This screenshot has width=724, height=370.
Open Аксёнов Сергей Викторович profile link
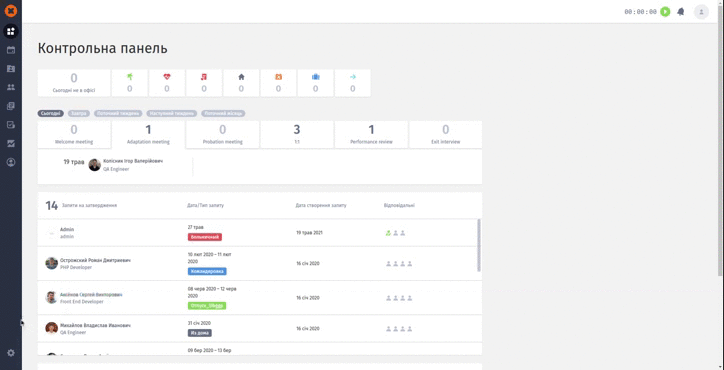91,294
